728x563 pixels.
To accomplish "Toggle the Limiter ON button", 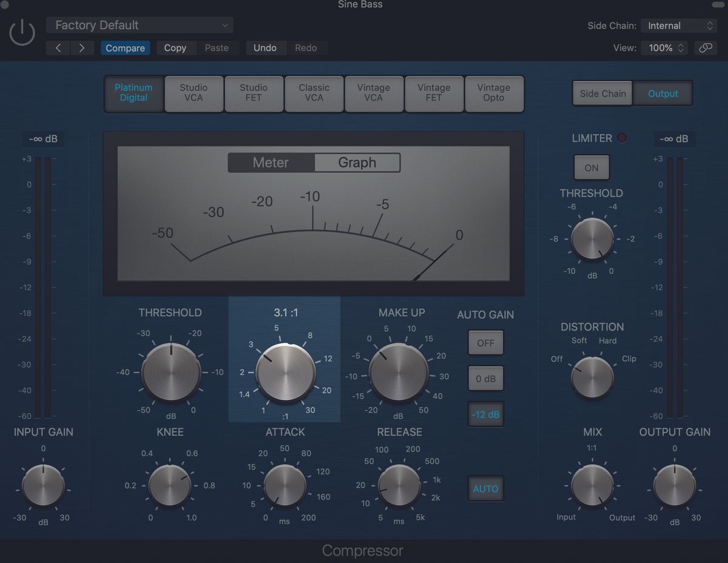I will [x=591, y=167].
